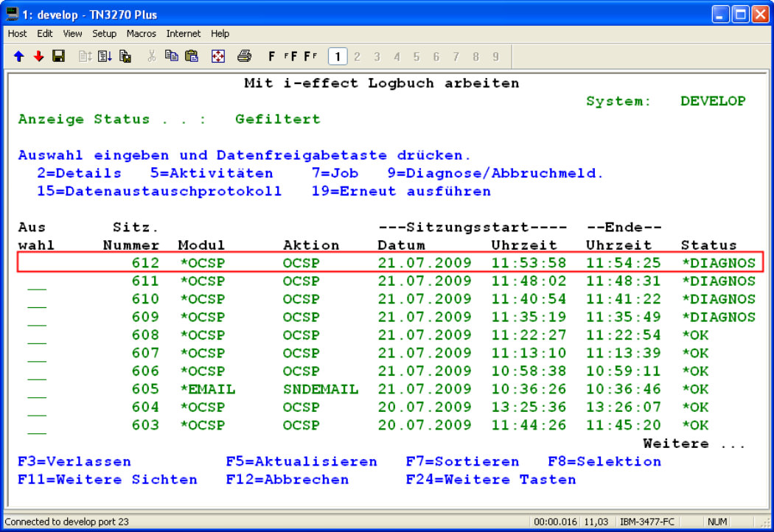Click the Paste clipboard icon
774x532 pixels.
(x=192, y=56)
